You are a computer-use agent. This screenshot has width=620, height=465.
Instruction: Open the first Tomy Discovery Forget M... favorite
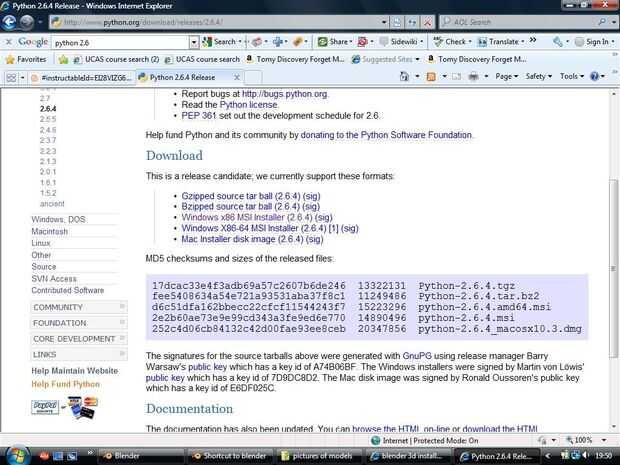click(x=295, y=59)
